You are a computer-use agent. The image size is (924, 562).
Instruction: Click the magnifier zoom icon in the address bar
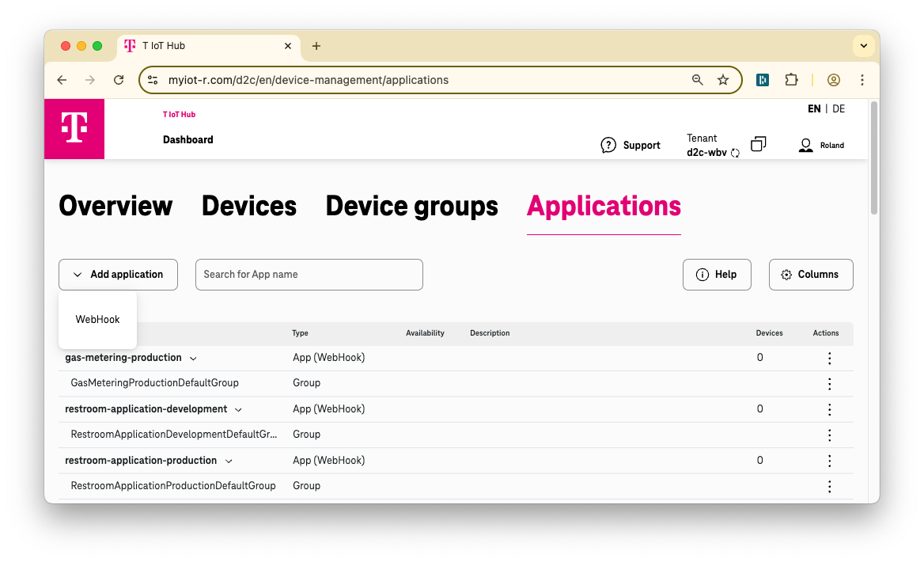[697, 80]
